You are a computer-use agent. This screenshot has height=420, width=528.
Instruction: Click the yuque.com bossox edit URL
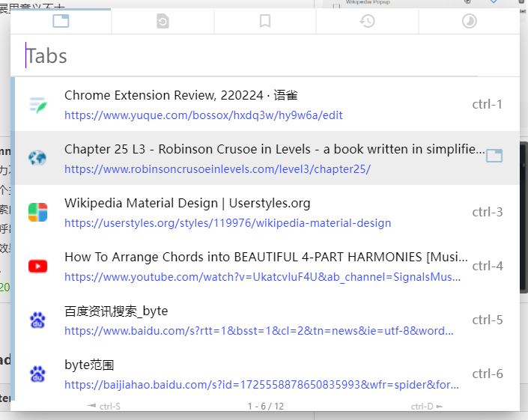[204, 115]
